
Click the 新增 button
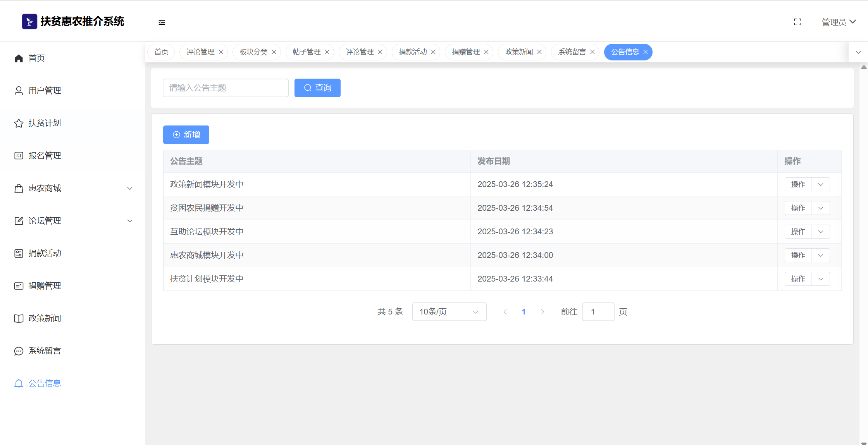point(186,135)
